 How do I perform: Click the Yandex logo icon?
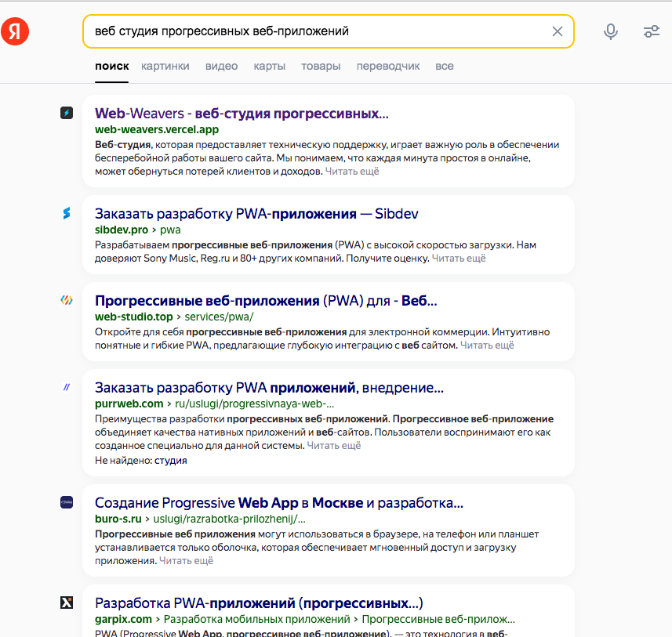pyautogui.click(x=15, y=31)
